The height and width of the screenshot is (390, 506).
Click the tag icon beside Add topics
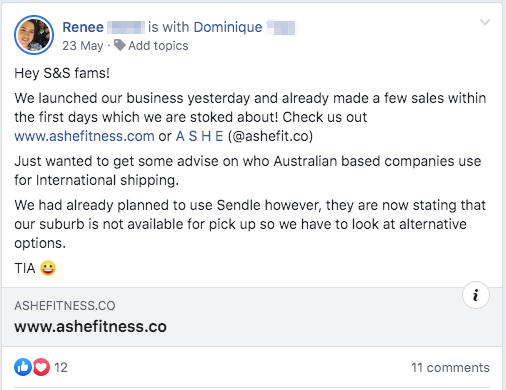coord(120,45)
